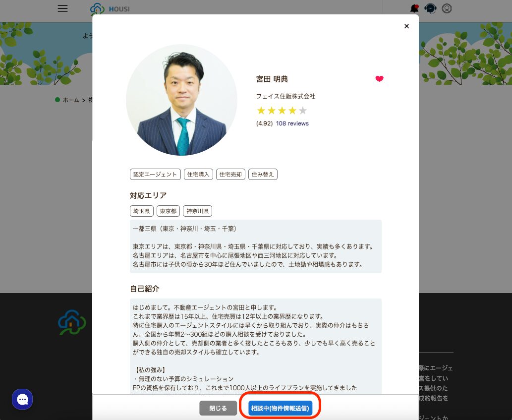Click the star rating row

(282, 111)
